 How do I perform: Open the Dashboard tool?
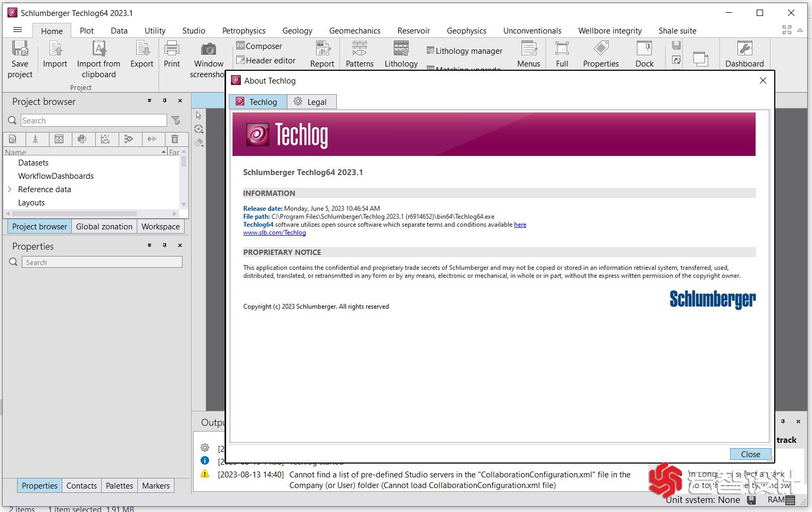[x=744, y=55]
